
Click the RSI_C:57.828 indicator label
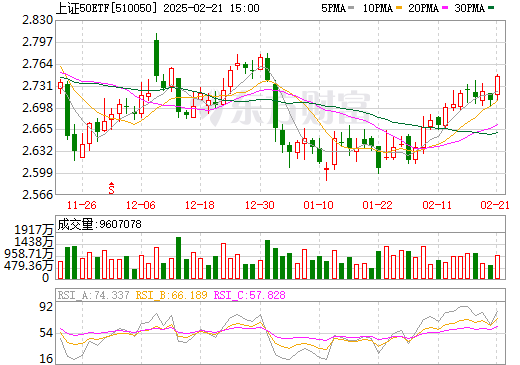click(249, 295)
